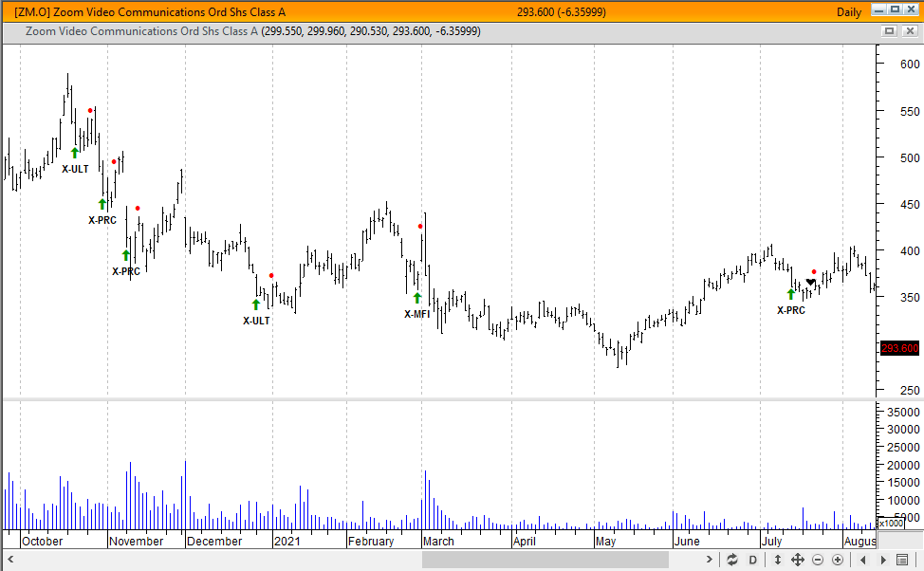This screenshot has height=571, width=924.
Task: Click the green arrow above X-MFI
Action: 417,298
